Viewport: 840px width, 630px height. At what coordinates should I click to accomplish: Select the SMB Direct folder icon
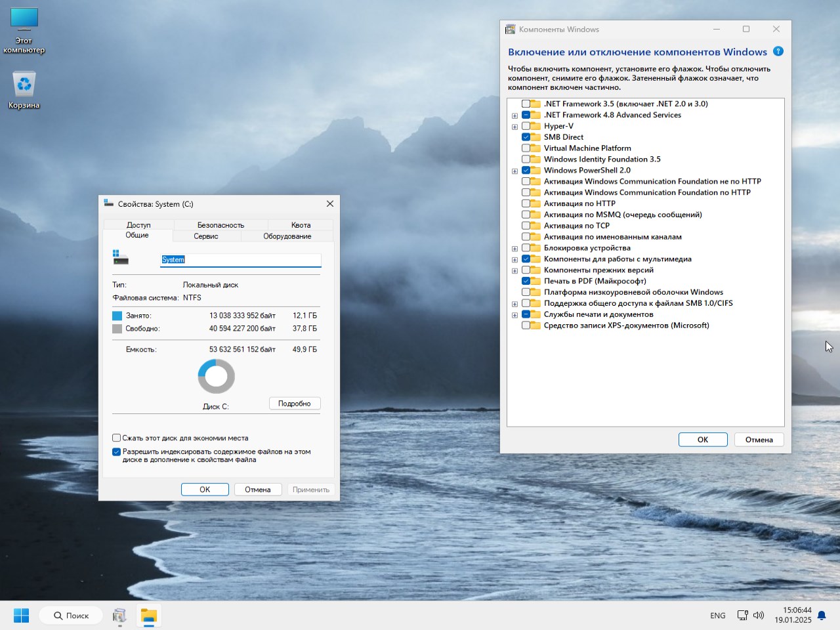(536, 137)
